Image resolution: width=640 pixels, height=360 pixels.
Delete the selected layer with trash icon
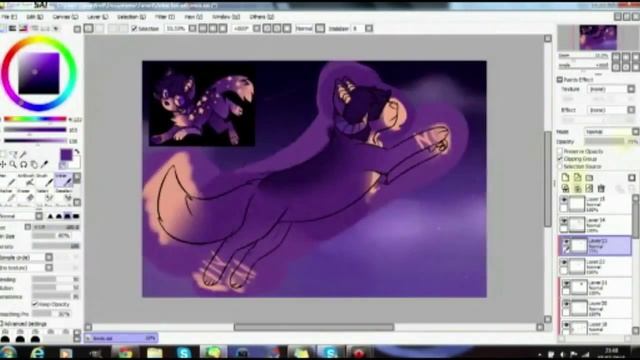point(601,188)
